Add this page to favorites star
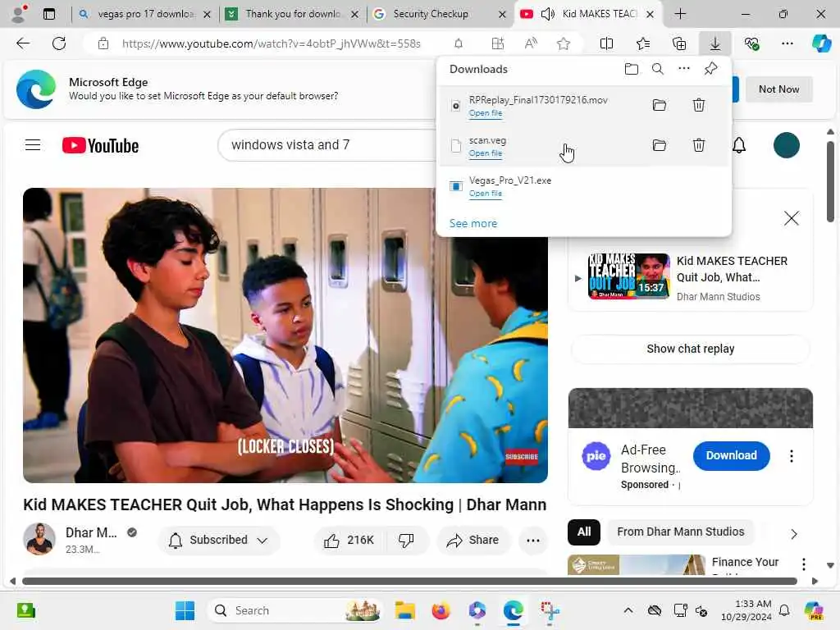 click(x=564, y=43)
